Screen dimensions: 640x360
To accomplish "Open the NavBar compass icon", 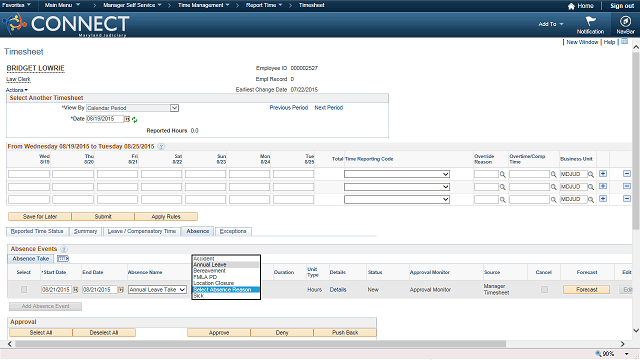I will tap(625, 21).
